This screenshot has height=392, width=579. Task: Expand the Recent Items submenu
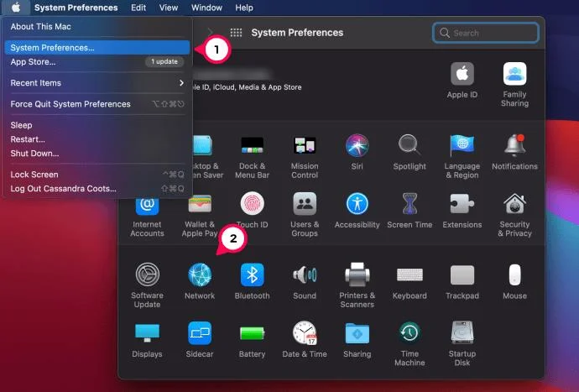97,83
